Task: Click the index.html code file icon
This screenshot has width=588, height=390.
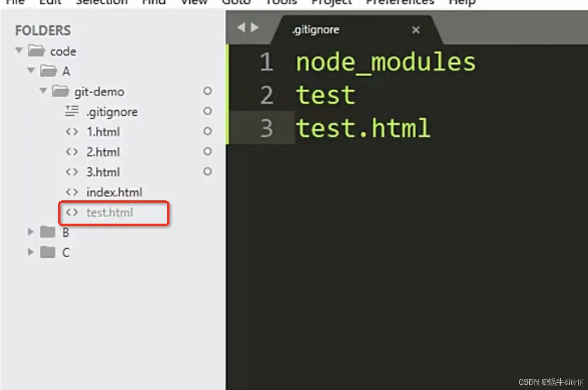Action: 72,192
